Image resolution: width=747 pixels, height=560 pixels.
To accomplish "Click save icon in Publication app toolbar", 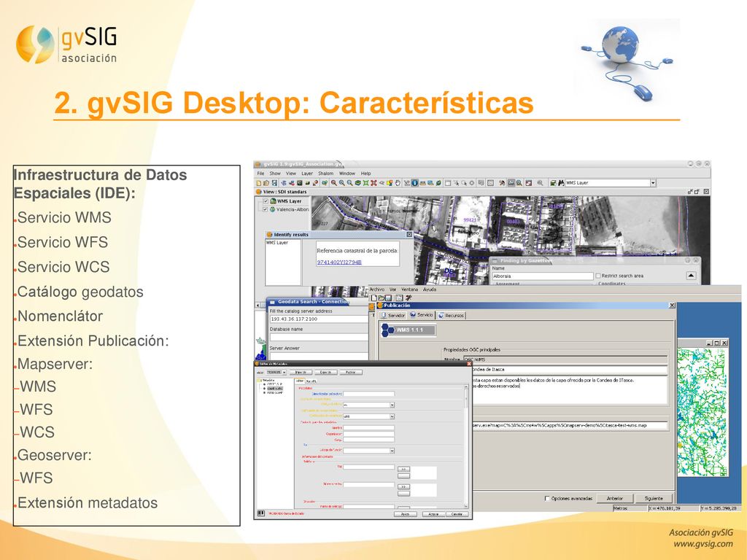I will click(389, 298).
